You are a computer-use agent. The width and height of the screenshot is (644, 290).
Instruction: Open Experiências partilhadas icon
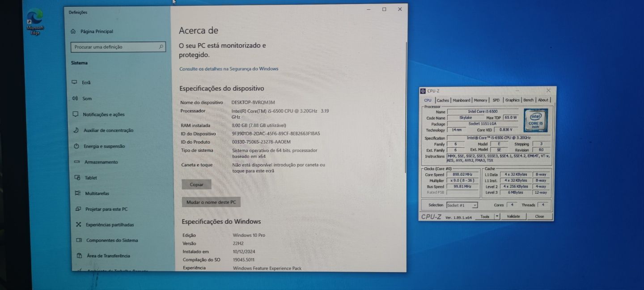pos(79,225)
